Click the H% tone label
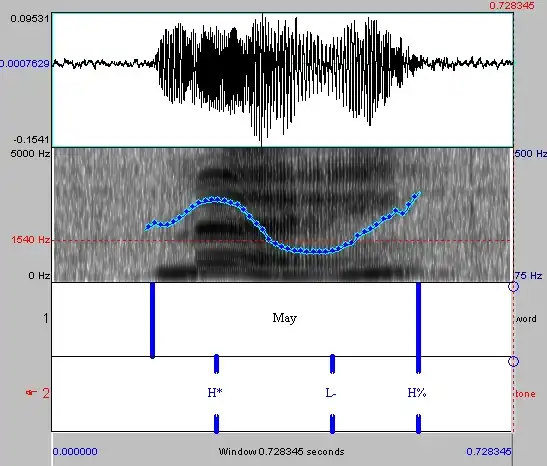The image size is (547, 466). [417, 393]
